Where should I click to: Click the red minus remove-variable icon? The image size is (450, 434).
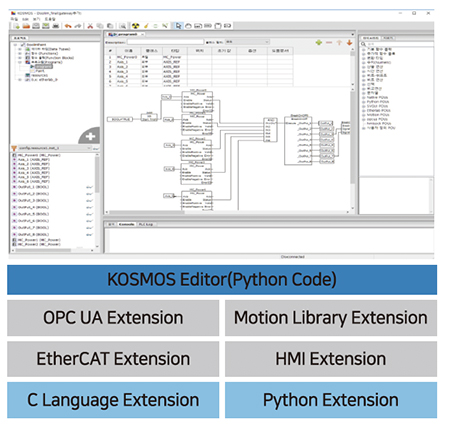329,42
